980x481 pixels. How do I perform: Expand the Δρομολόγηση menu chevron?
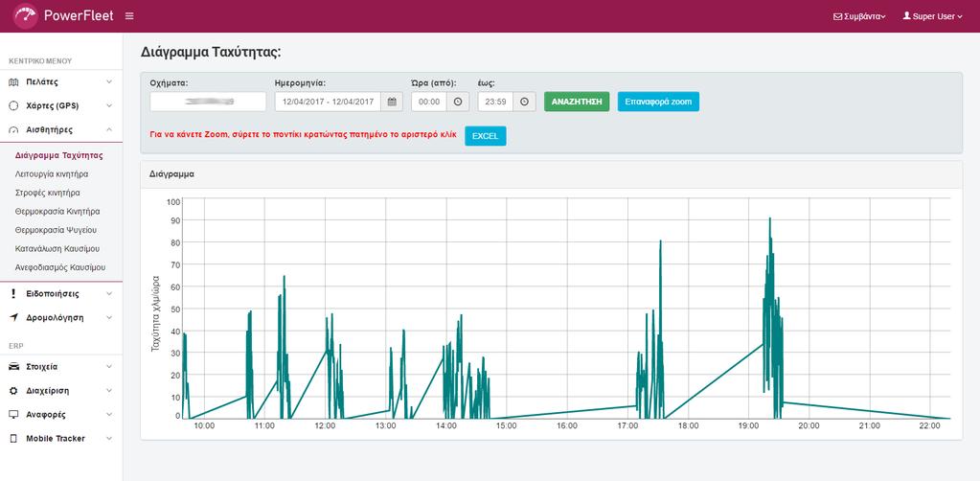(x=109, y=317)
